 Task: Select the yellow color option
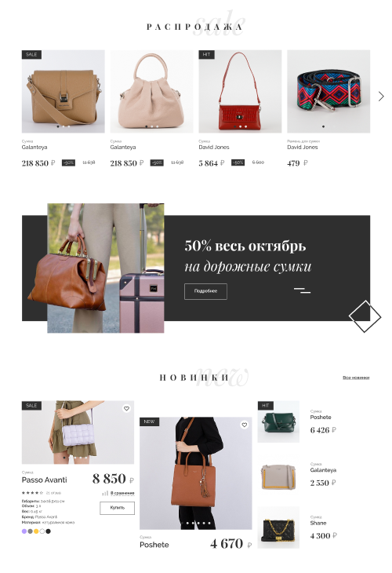[x=36, y=531]
